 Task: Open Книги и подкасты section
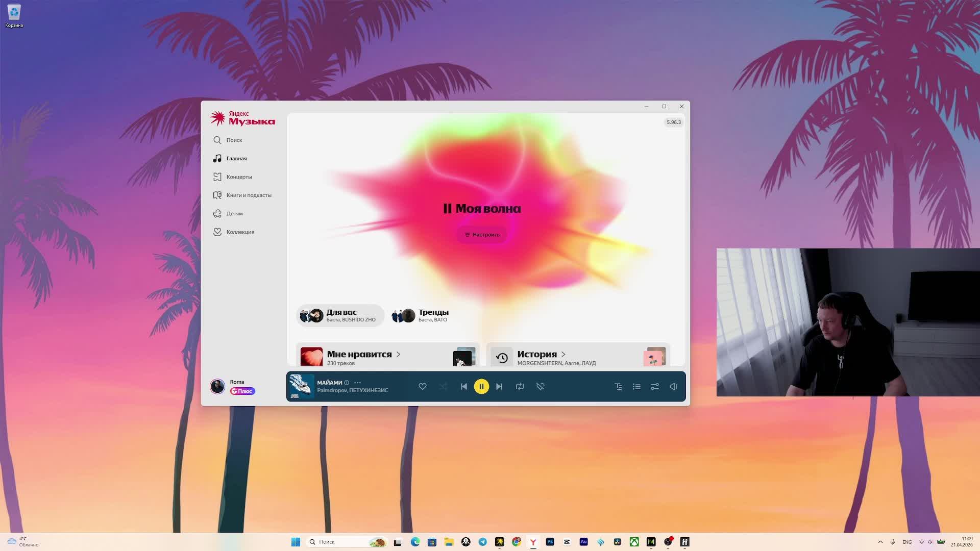[x=248, y=195]
